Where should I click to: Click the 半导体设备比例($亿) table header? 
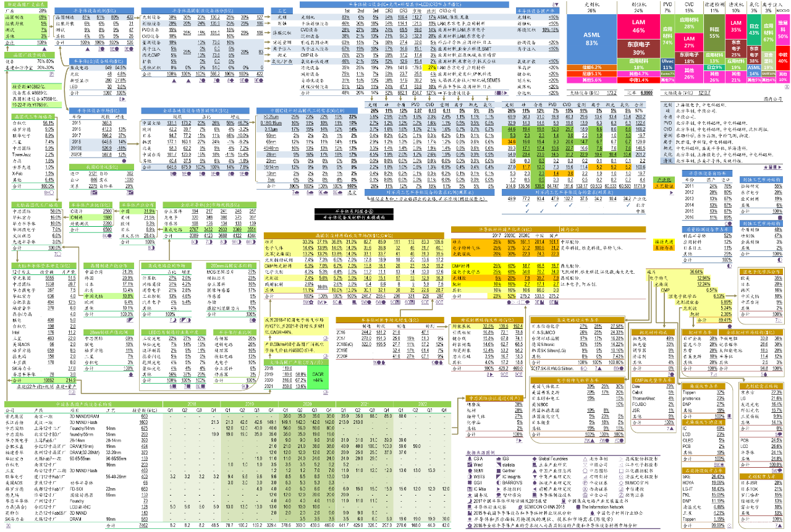tap(95, 11)
